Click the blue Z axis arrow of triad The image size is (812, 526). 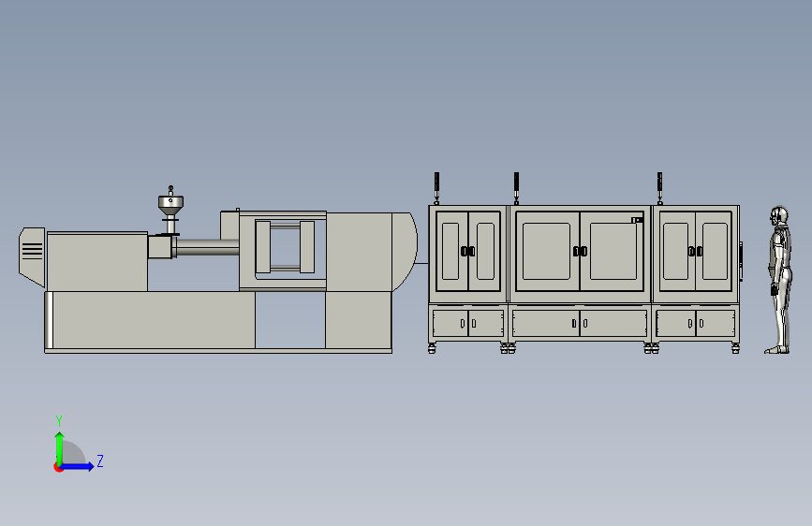78,466
